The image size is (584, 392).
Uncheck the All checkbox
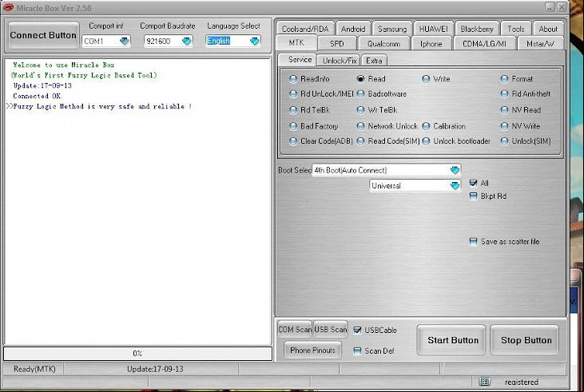[x=473, y=183]
